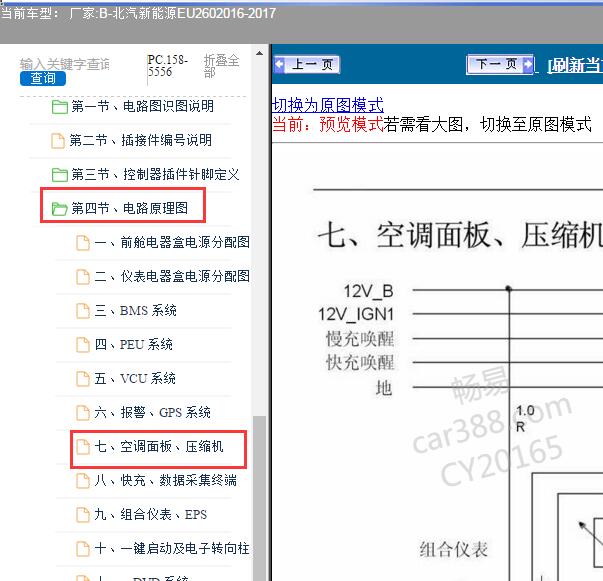Click the left arrow icon on 上一页

pyautogui.click(x=279, y=64)
